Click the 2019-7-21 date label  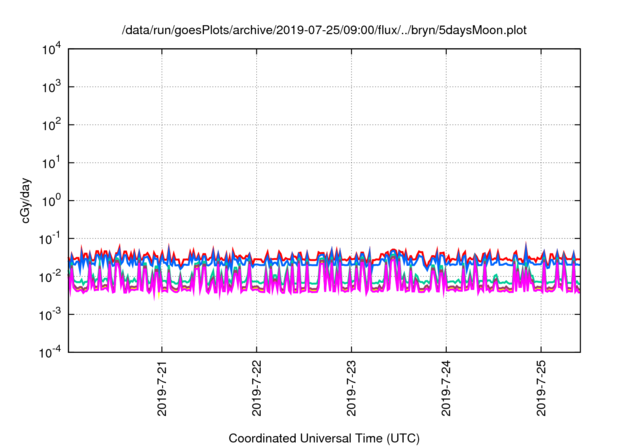(x=162, y=388)
